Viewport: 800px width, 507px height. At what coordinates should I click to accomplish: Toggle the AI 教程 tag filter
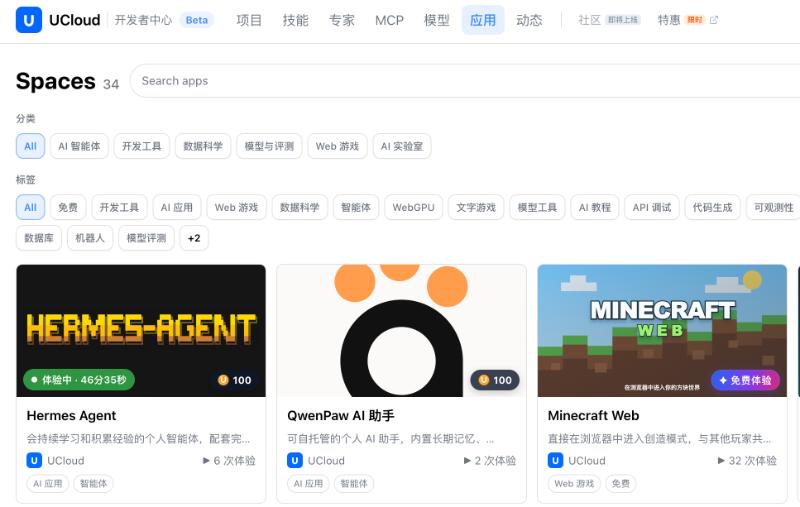click(594, 208)
